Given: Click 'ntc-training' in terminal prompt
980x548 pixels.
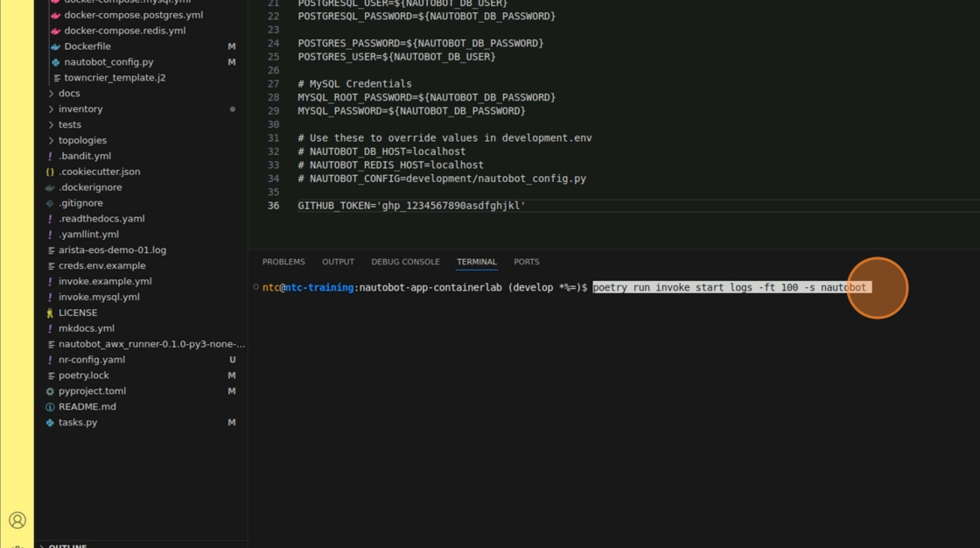Looking at the screenshot, I should [319, 287].
